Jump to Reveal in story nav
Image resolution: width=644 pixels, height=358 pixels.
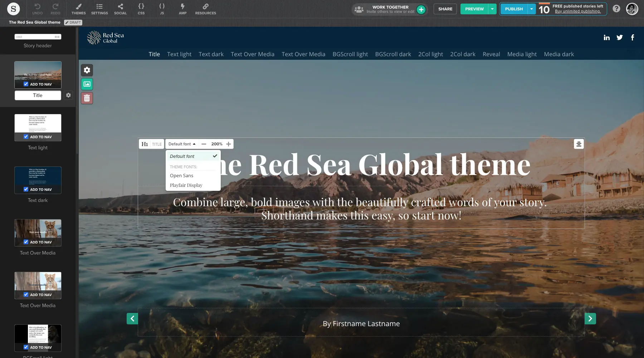[491, 54]
